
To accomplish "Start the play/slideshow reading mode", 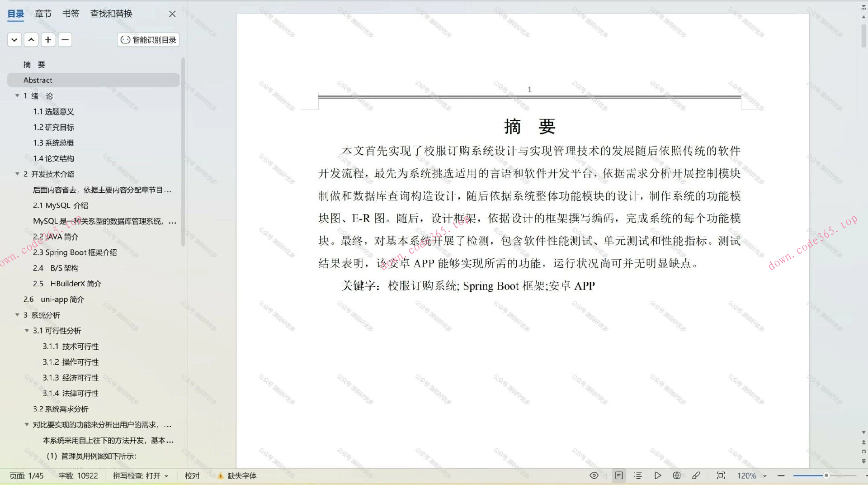I will tap(658, 475).
